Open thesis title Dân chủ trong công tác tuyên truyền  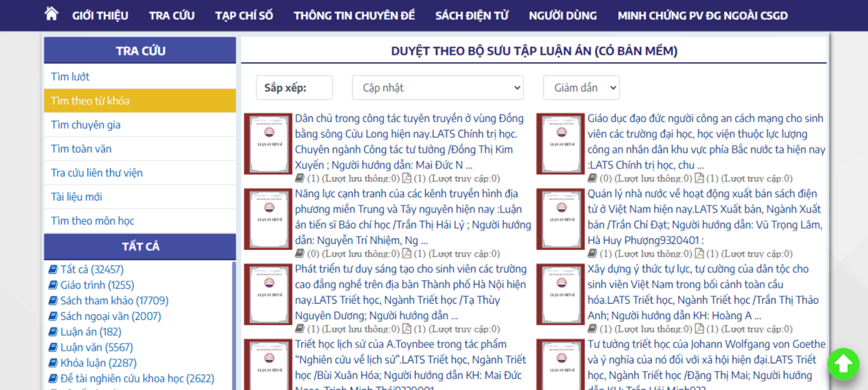pyautogui.click(x=410, y=142)
